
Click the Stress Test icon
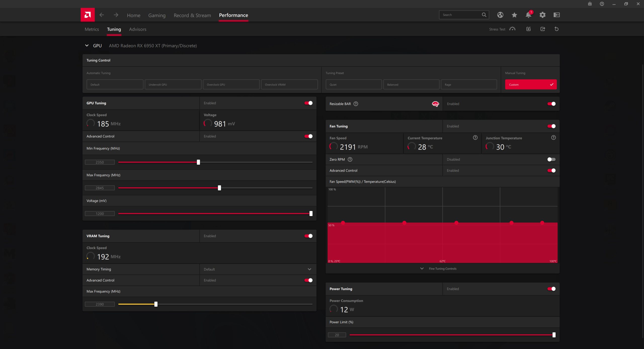[x=512, y=29]
